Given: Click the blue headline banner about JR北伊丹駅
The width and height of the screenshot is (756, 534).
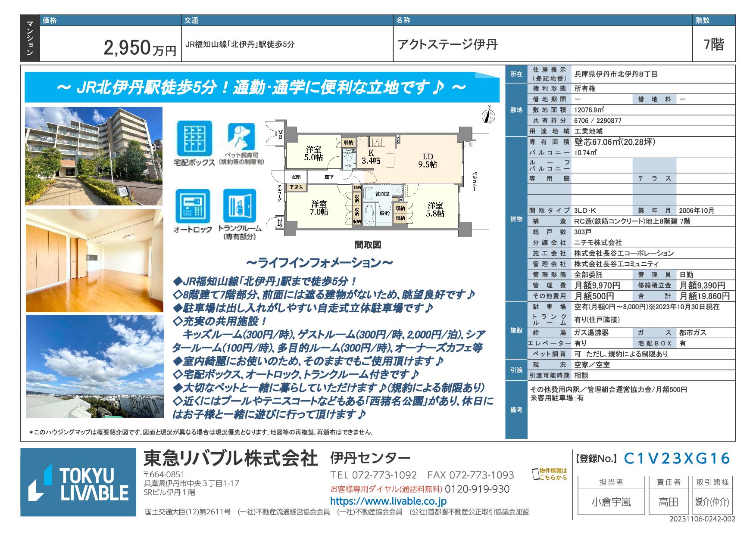Looking at the screenshot, I should coord(262,88).
